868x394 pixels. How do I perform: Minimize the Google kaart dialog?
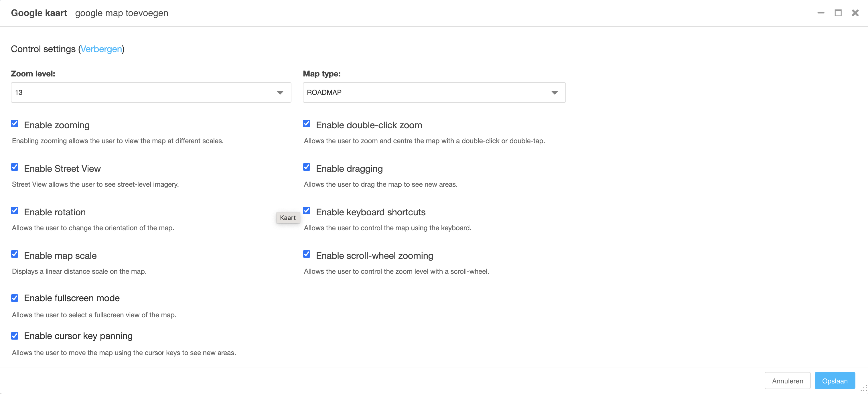click(820, 13)
